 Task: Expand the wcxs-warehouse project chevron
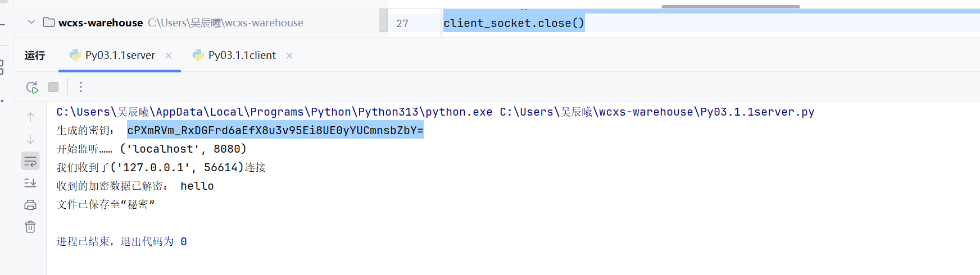(x=31, y=22)
